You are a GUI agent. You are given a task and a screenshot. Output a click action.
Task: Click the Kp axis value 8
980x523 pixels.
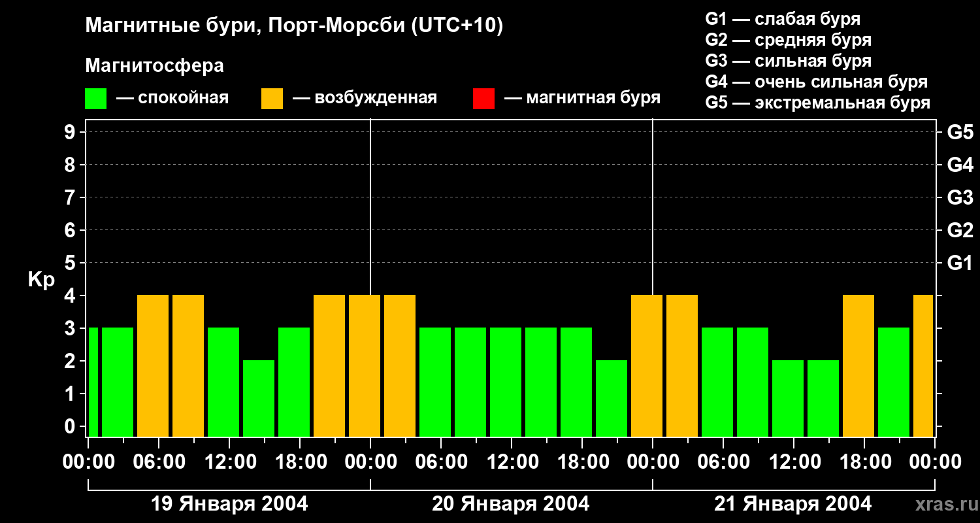(x=71, y=165)
